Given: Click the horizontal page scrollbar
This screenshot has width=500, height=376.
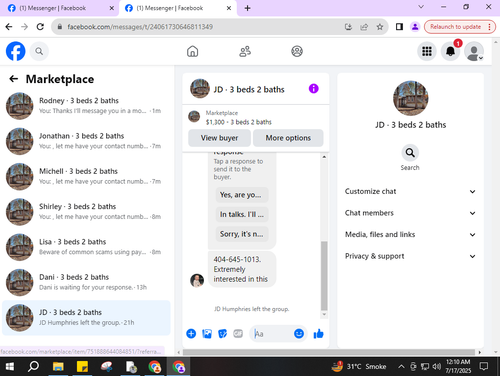Looking at the screenshot, I should pyautogui.click(x=329, y=352).
